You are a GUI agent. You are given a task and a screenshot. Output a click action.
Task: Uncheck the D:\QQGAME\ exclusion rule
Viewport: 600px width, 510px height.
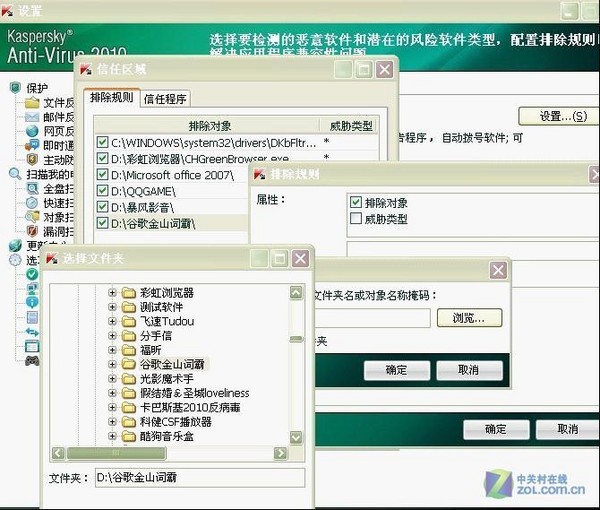pyautogui.click(x=103, y=190)
